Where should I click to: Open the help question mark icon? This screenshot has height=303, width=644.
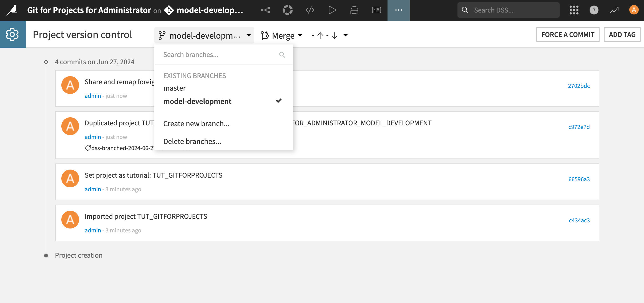(x=594, y=10)
